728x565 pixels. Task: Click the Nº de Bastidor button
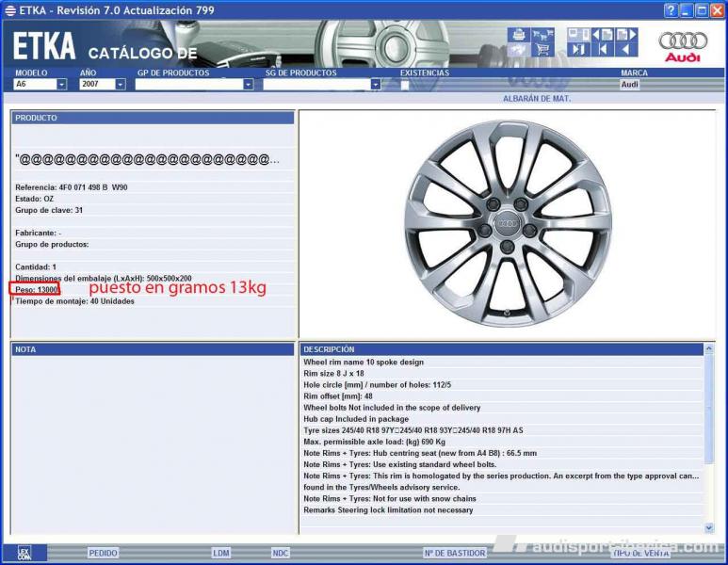[x=454, y=553]
